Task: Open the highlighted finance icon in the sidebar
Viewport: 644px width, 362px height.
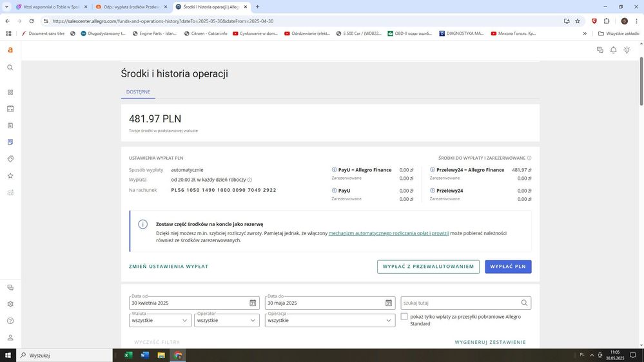Action: coord(10,142)
